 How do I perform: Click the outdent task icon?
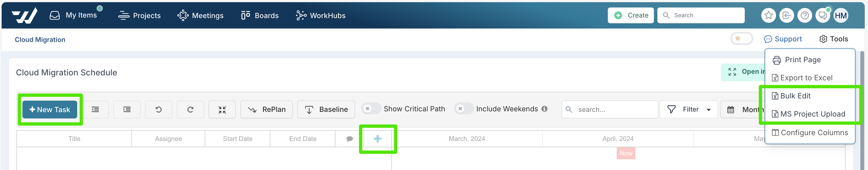[95, 110]
